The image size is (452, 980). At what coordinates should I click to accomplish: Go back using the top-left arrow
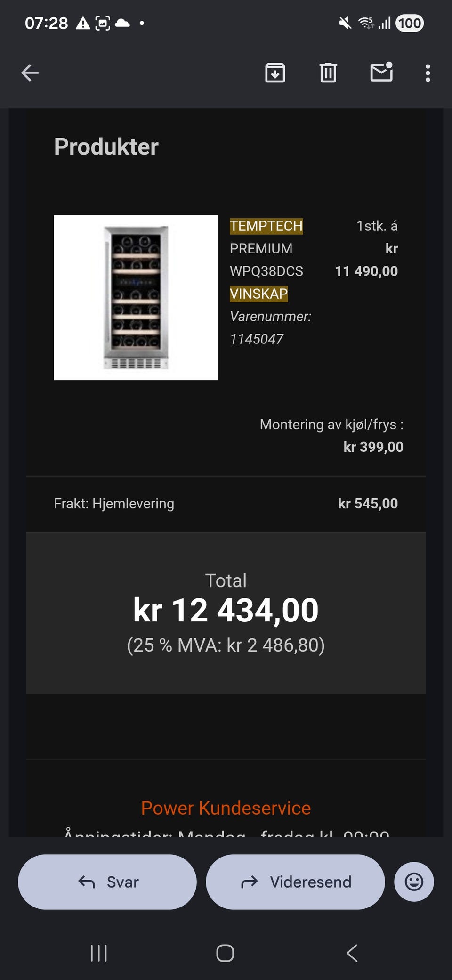[30, 73]
